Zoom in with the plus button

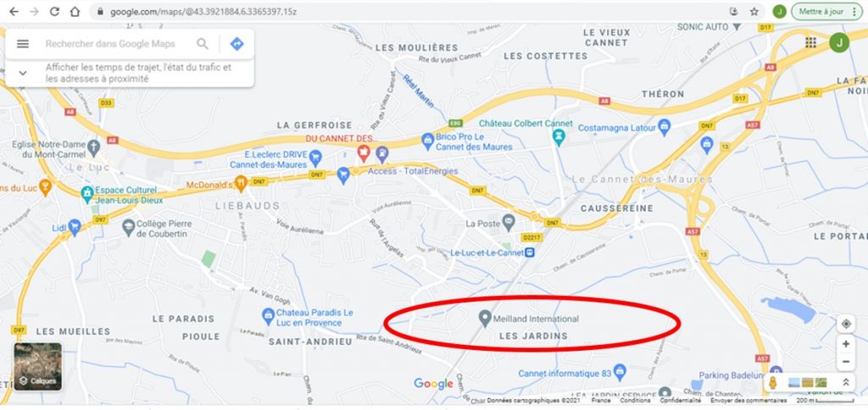846,344
